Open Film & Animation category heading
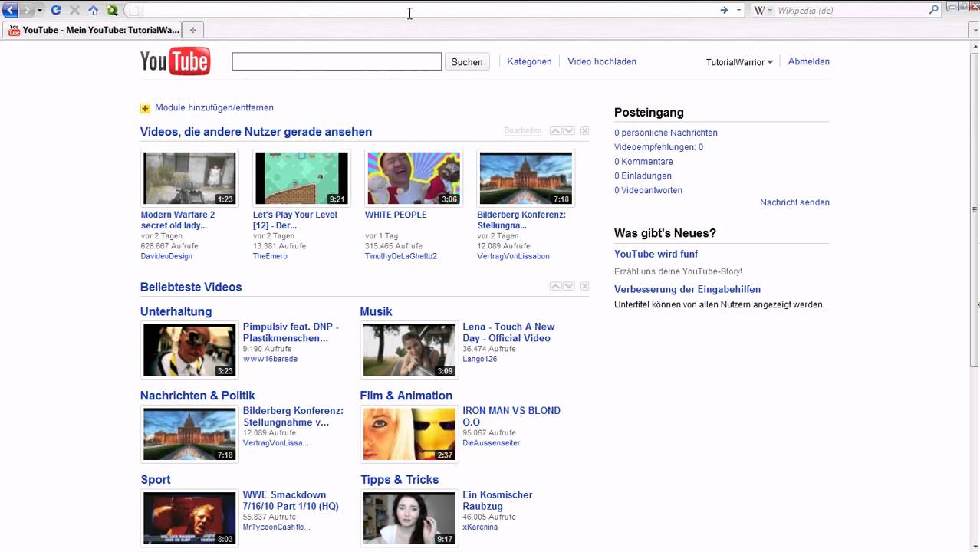 pos(406,396)
